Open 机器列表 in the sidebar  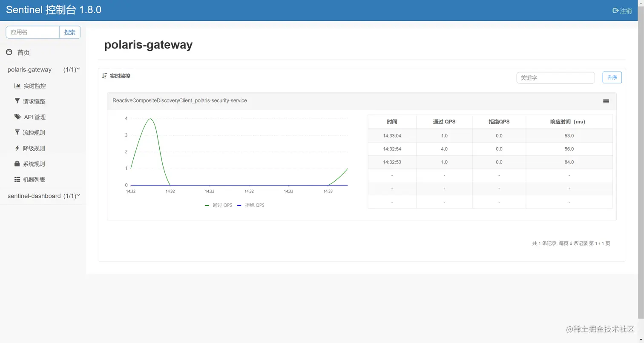[x=34, y=180]
